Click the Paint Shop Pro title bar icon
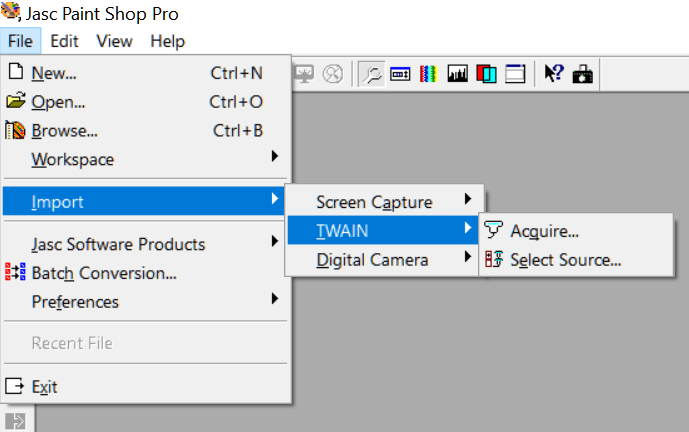 coord(11,11)
